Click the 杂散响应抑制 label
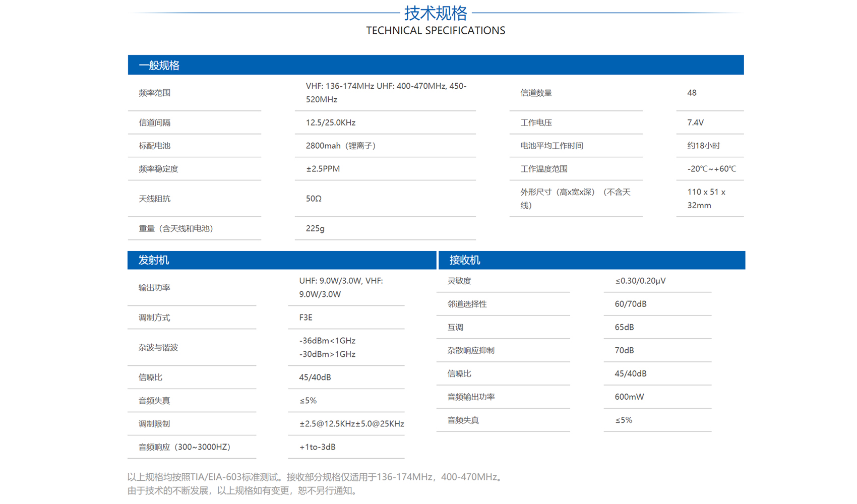 pyautogui.click(x=471, y=350)
